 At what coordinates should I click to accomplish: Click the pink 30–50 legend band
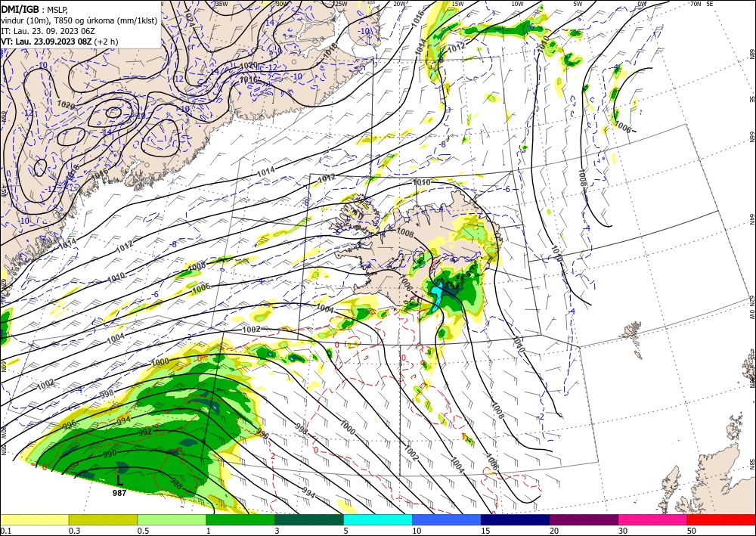653,520
